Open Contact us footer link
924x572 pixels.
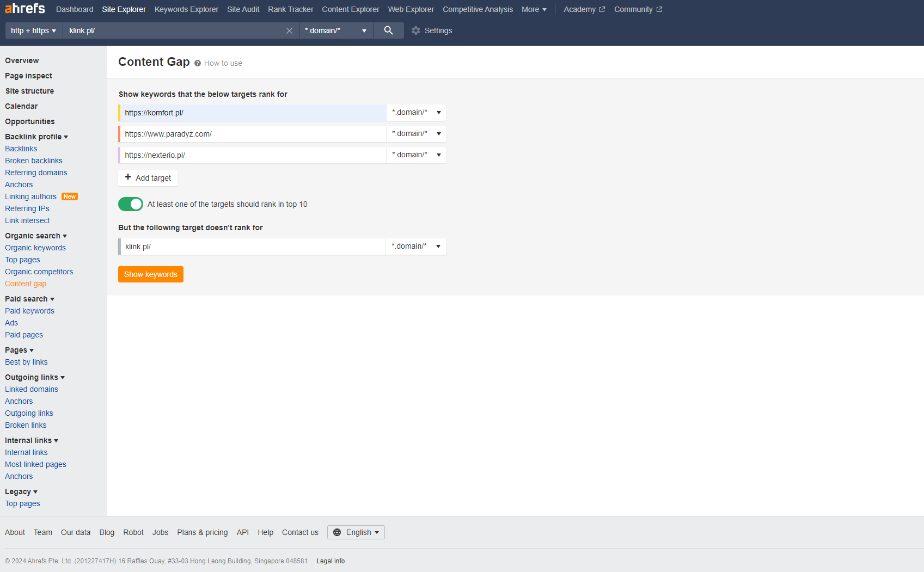pyautogui.click(x=300, y=532)
